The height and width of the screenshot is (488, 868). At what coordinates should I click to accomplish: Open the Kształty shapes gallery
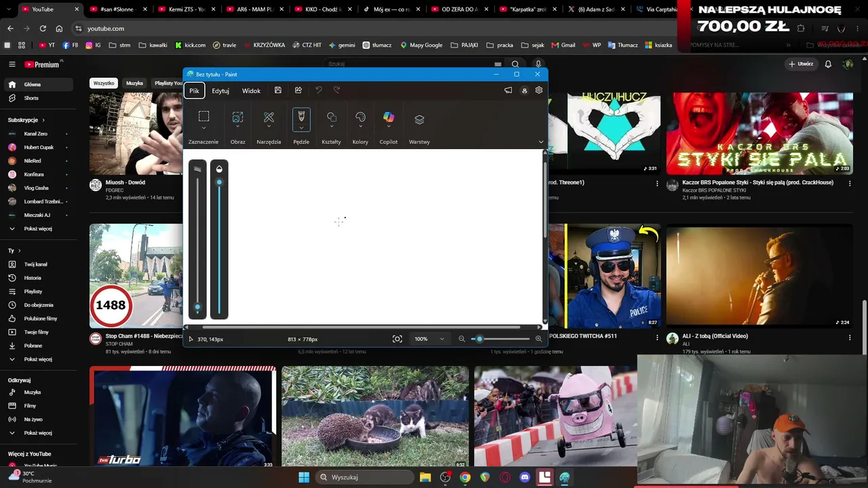(x=332, y=117)
